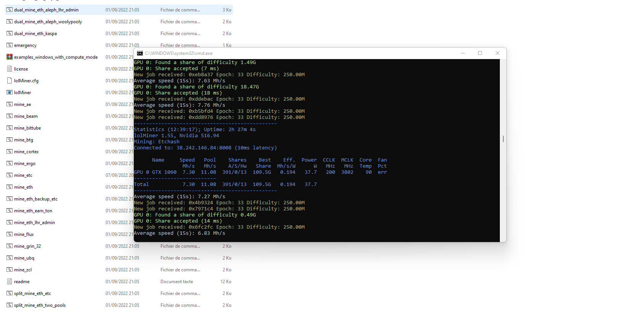
Task: Select the mine_etc file icon
Action: [10, 175]
